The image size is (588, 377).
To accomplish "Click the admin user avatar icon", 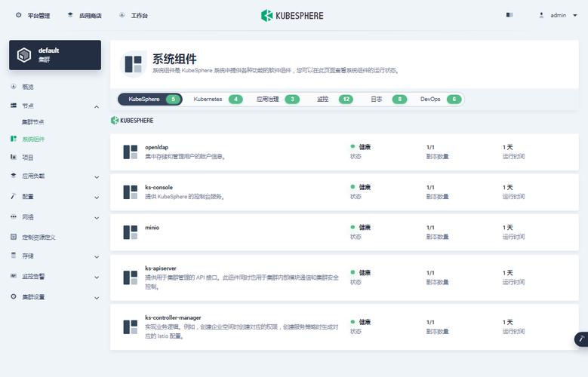I will pos(541,15).
